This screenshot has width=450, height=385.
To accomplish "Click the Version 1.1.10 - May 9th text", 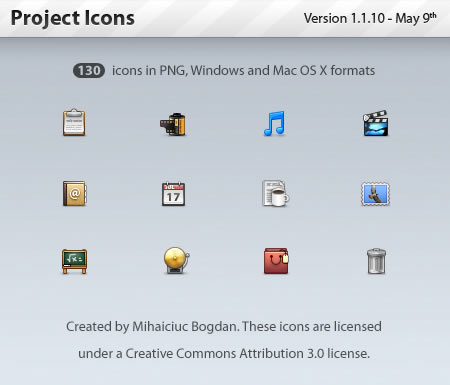I will coord(370,18).
